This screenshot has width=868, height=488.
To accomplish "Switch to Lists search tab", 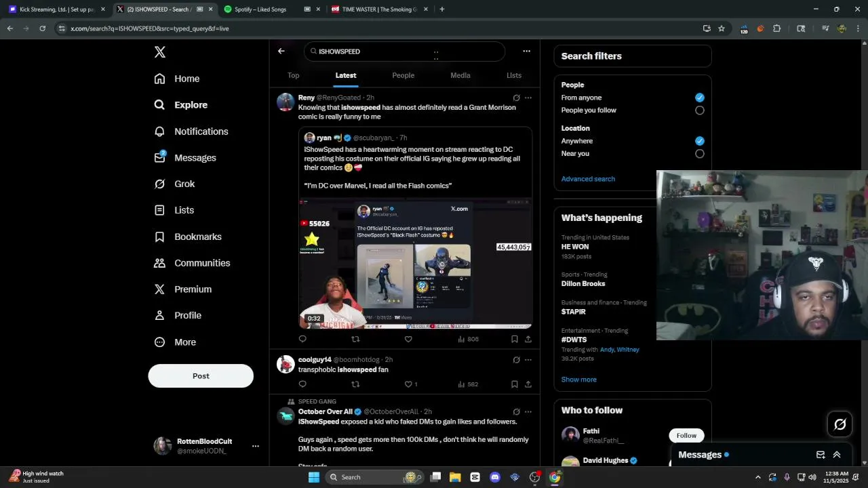I will 514,75.
